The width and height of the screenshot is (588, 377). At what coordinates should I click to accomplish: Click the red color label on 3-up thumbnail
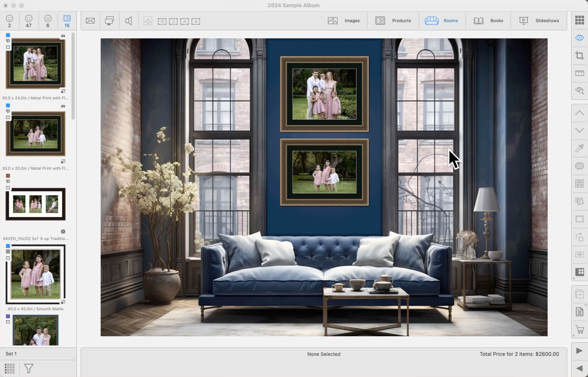coord(8,176)
